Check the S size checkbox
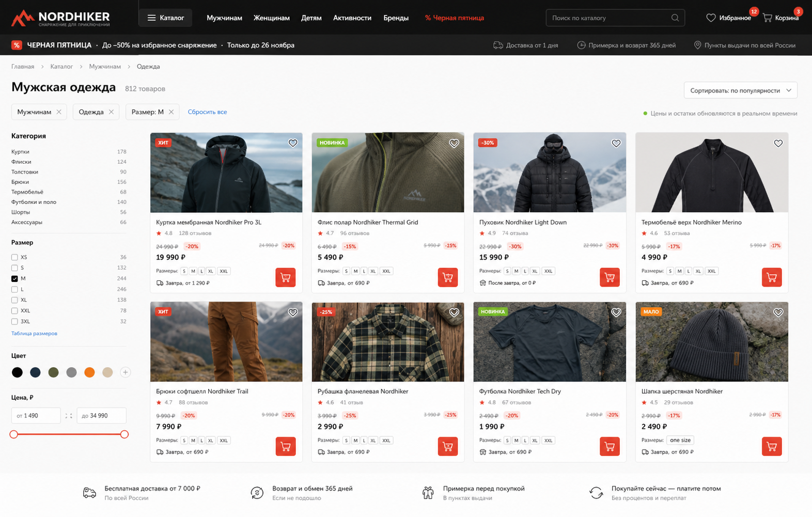The height and width of the screenshot is (517, 812). point(14,268)
